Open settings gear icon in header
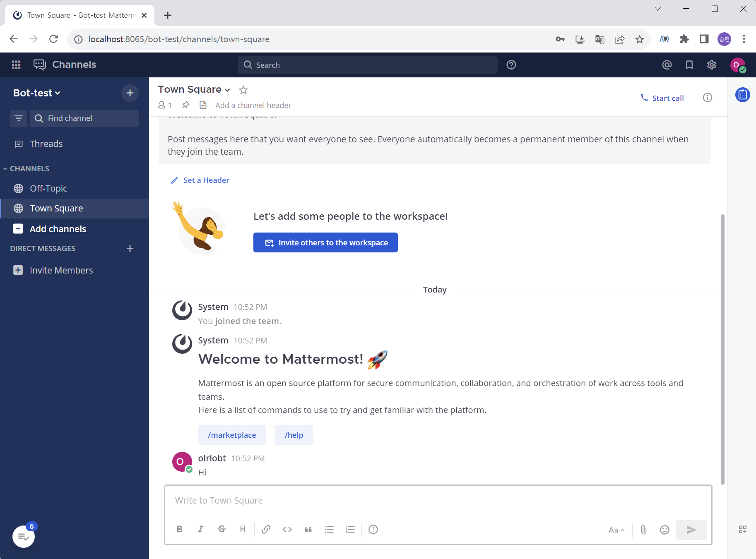The image size is (756, 559). [x=712, y=65]
